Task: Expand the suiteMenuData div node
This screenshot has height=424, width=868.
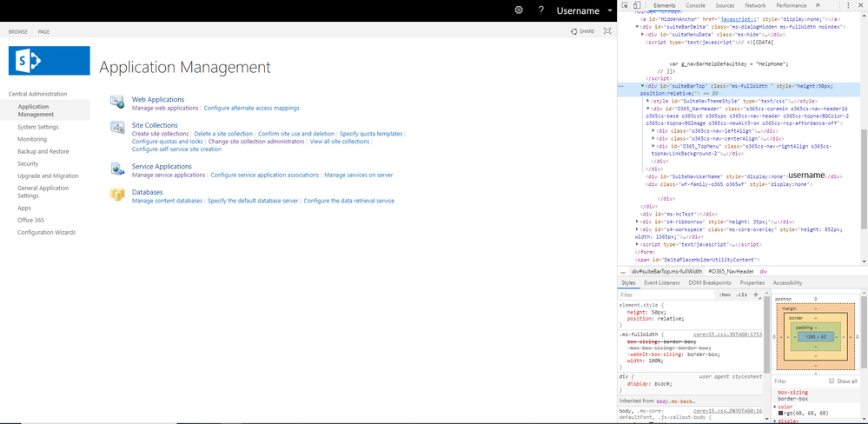Action: (x=643, y=34)
